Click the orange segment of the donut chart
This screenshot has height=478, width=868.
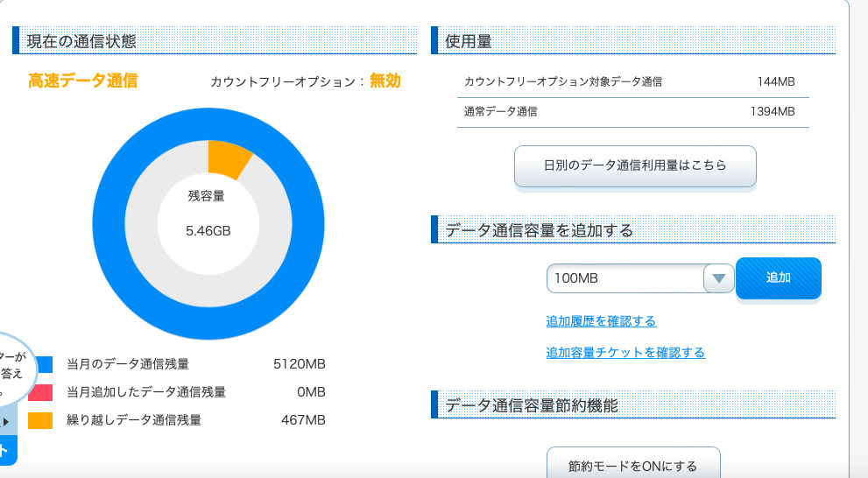pyautogui.click(x=228, y=158)
